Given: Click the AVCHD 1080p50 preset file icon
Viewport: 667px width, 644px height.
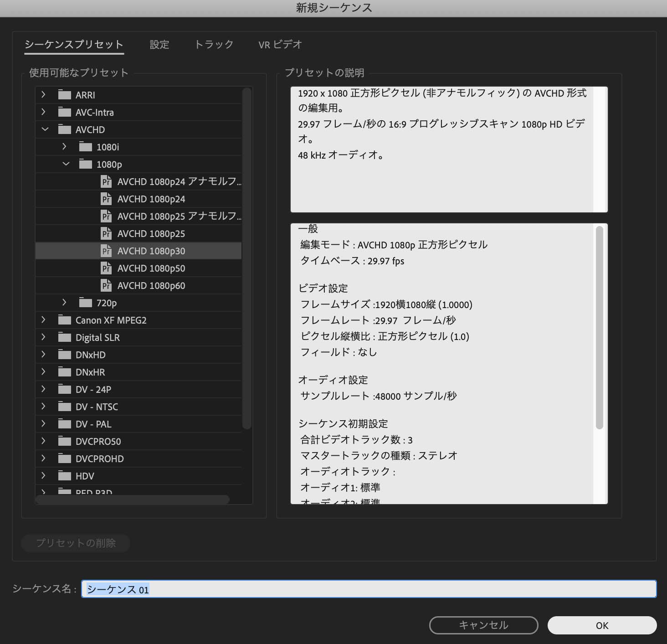Looking at the screenshot, I should pos(106,268).
